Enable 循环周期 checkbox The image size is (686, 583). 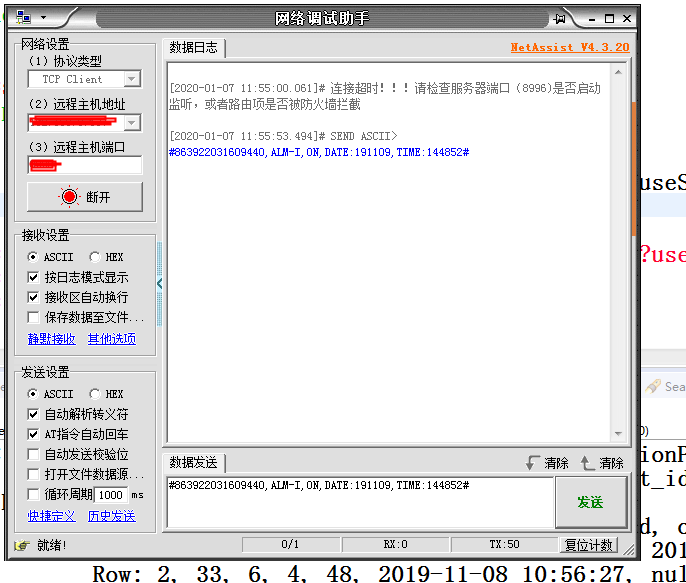[33, 495]
